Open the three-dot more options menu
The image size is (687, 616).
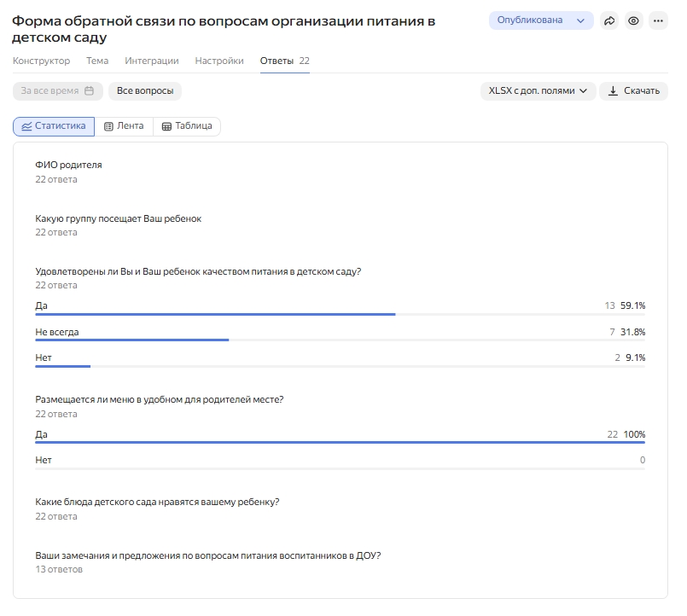[656, 19]
